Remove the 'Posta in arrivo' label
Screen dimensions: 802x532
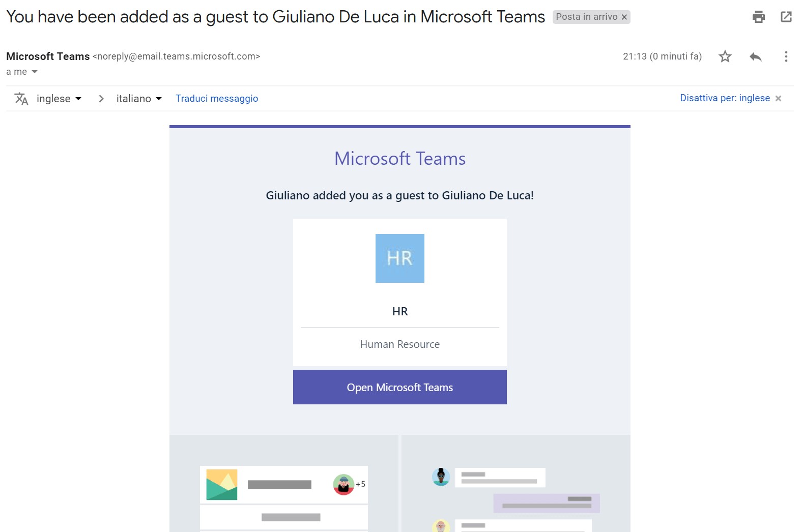point(624,17)
